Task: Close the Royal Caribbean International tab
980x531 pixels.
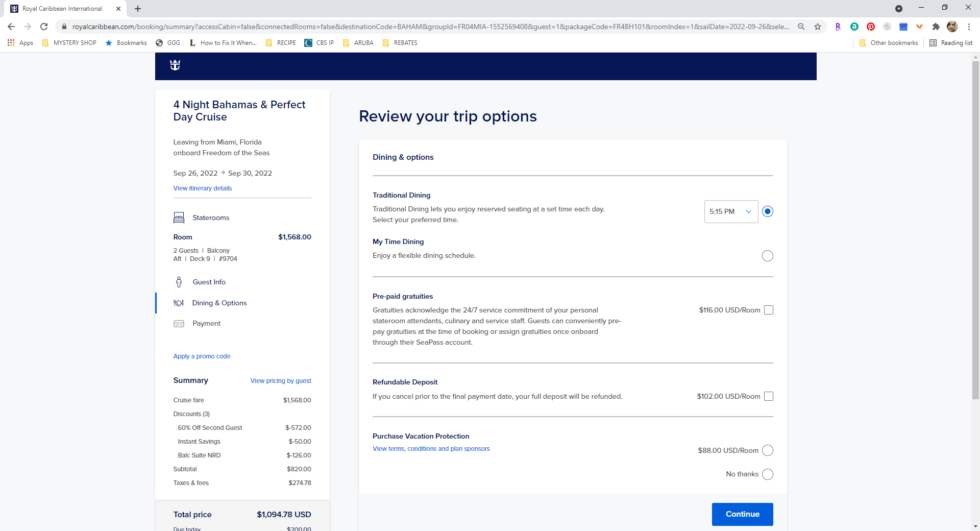Action: 118,9
